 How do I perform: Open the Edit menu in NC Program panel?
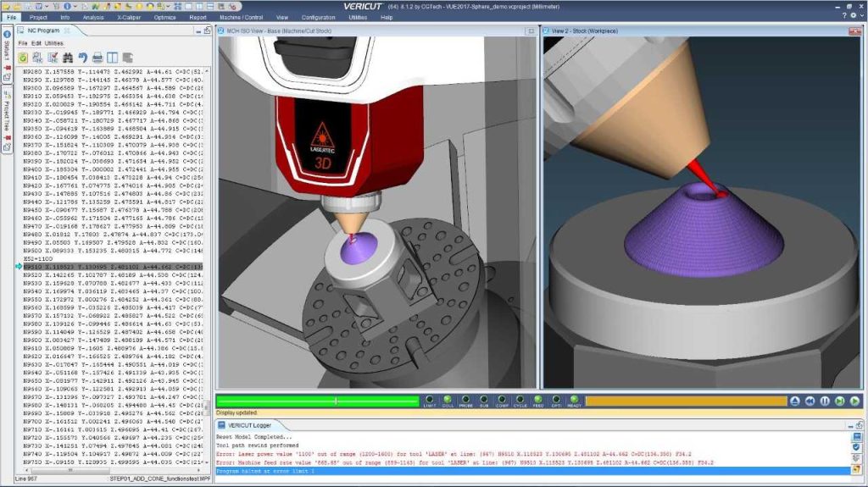click(x=36, y=43)
